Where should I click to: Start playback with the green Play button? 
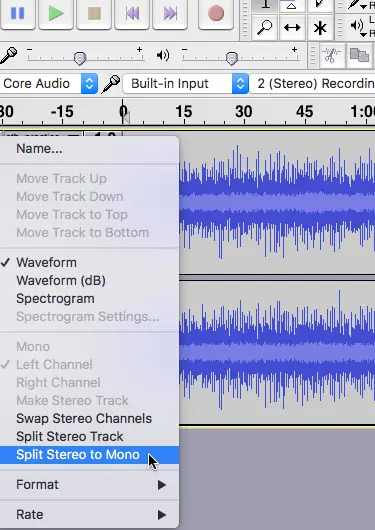[56, 14]
